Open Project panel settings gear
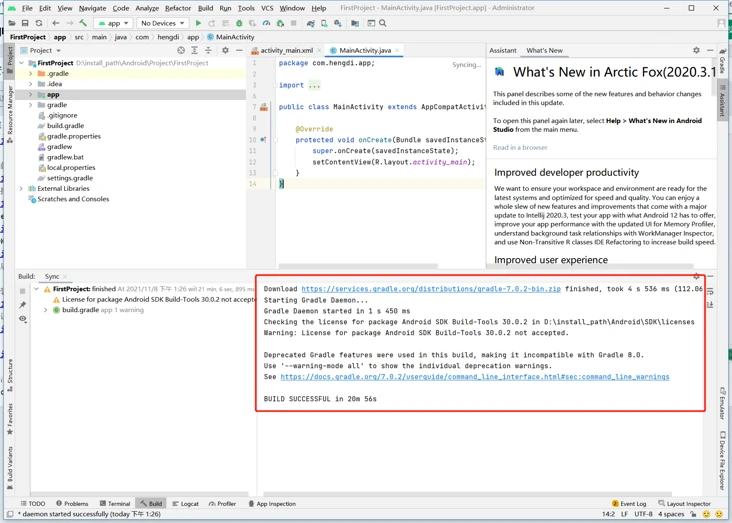732x523 pixels. (225, 50)
